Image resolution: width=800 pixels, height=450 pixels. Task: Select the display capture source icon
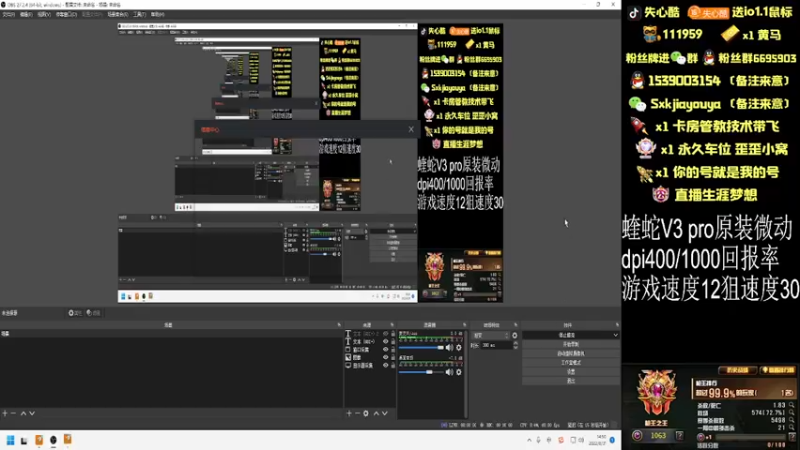pos(348,365)
